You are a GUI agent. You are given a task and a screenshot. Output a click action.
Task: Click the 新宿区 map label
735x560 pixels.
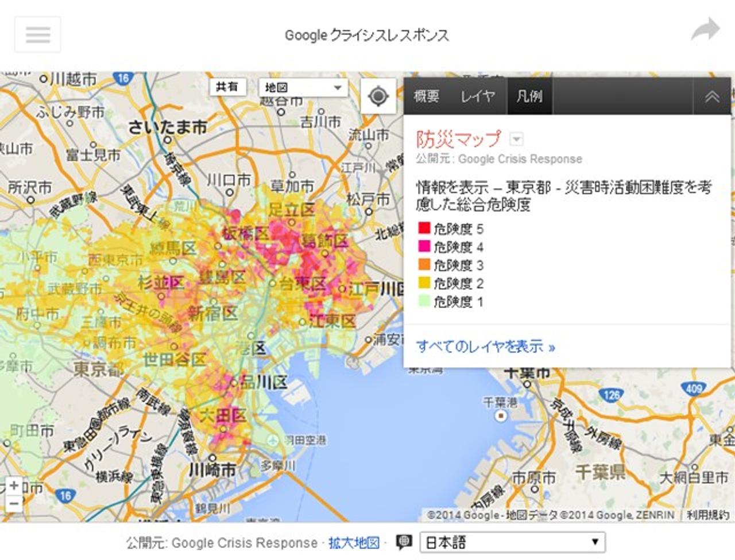click(212, 313)
